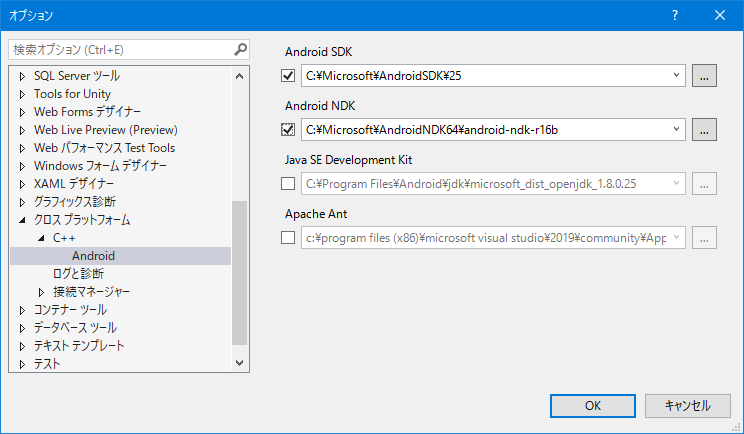Open the Android NDK path dropdown

click(x=677, y=129)
